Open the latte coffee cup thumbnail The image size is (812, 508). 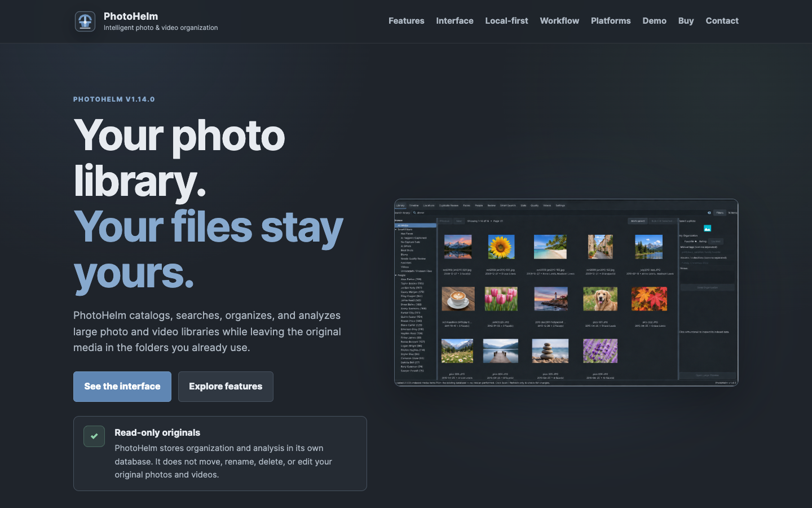click(458, 299)
